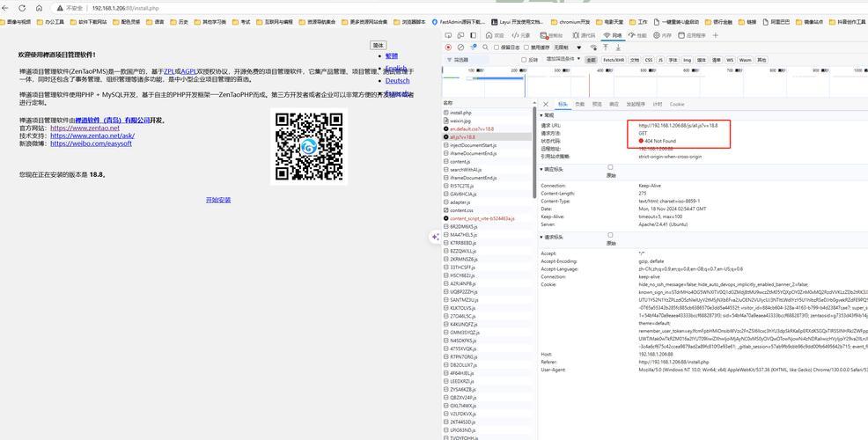Toggle the device emulation icon in DevTools
The height and width of the screenshot is (440, 868).
(460, 35)
